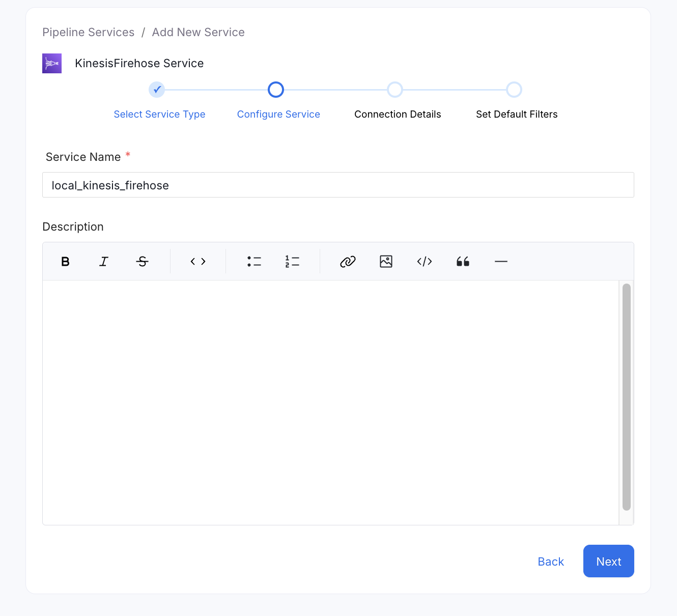The image size is (677, 616).
Task: Create a numbered list
Action: click(x=293, y=261)
